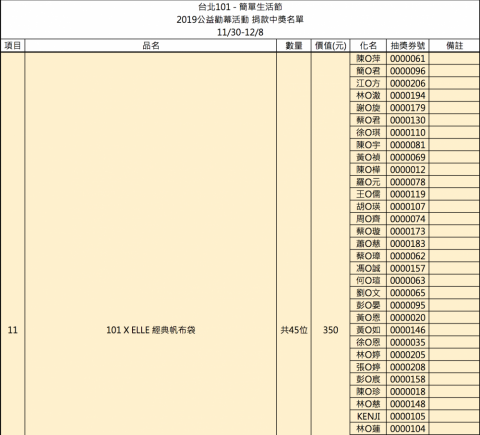Image resolution: width=480 pixels, height=435 pixels.
Task: Click the 數量 column header
Action: (294, 46)
